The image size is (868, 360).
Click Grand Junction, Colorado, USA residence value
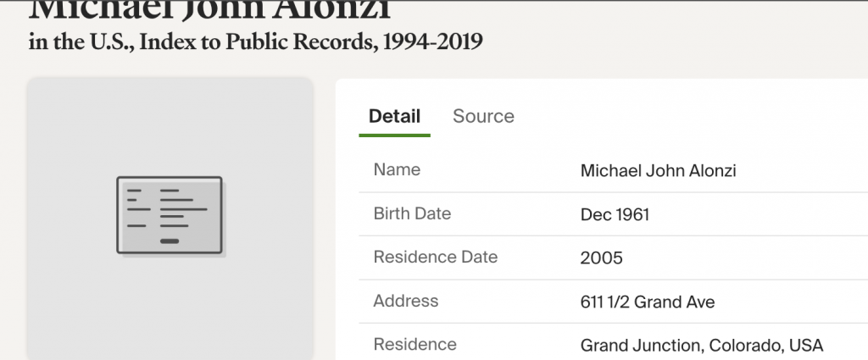click(x=702, y=346)
